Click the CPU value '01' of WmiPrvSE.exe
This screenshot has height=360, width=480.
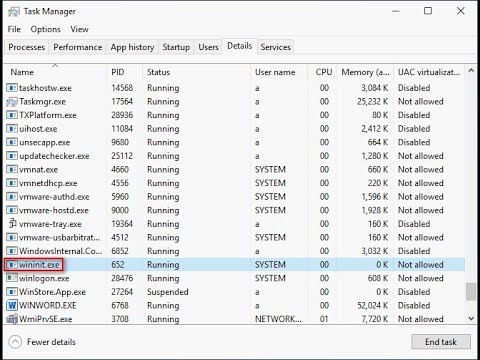[x=324, y=319]
